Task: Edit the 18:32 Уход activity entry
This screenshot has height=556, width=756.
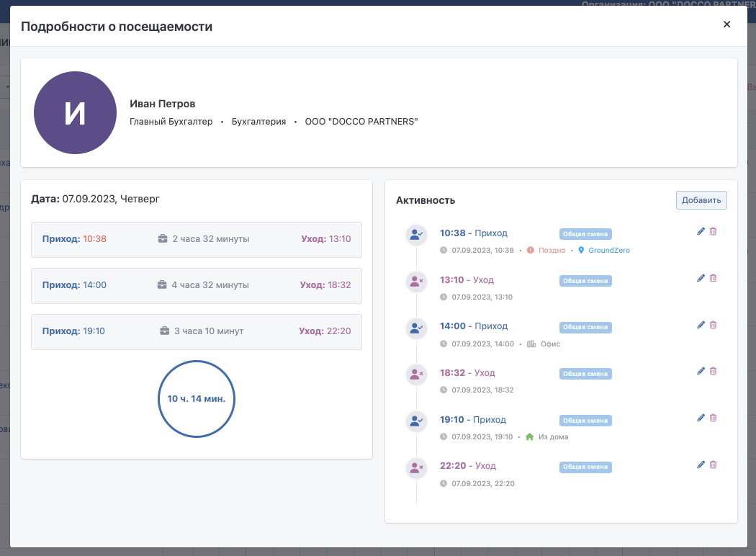Action: tap(701, 372)
